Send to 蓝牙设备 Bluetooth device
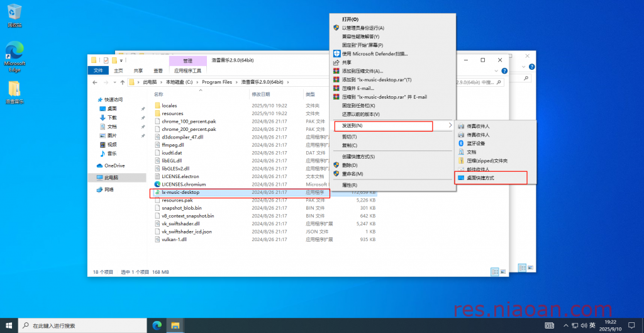 (x=475, y=144)
